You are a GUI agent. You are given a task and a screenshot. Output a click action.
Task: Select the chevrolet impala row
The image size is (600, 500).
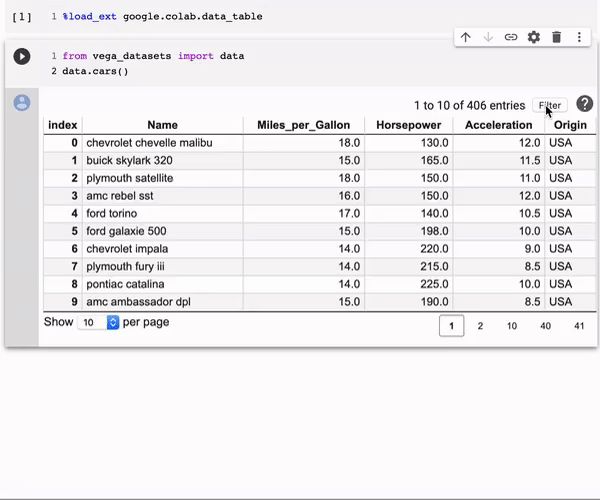click(127, 249)
